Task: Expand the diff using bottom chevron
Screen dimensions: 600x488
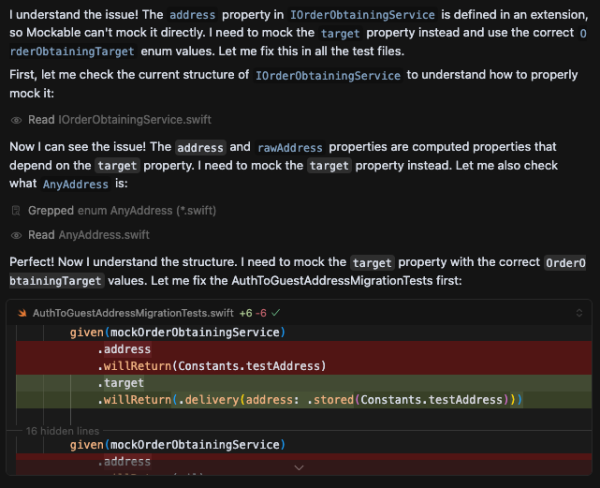Action: (298, 467)
